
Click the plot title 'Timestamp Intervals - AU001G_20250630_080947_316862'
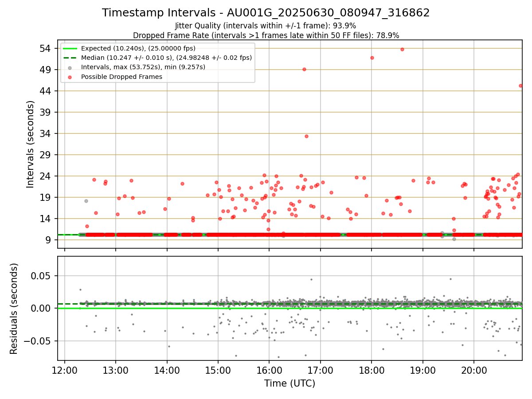coord(266,13)
